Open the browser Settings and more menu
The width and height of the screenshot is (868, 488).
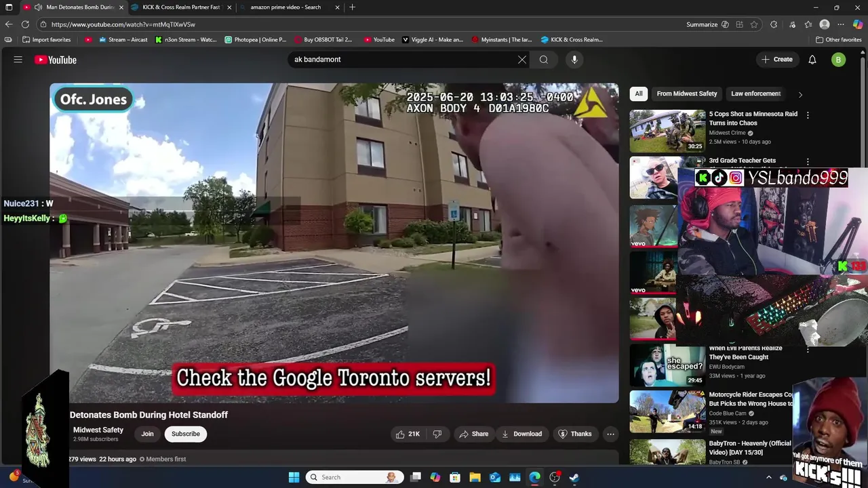[x=841, y=24]
